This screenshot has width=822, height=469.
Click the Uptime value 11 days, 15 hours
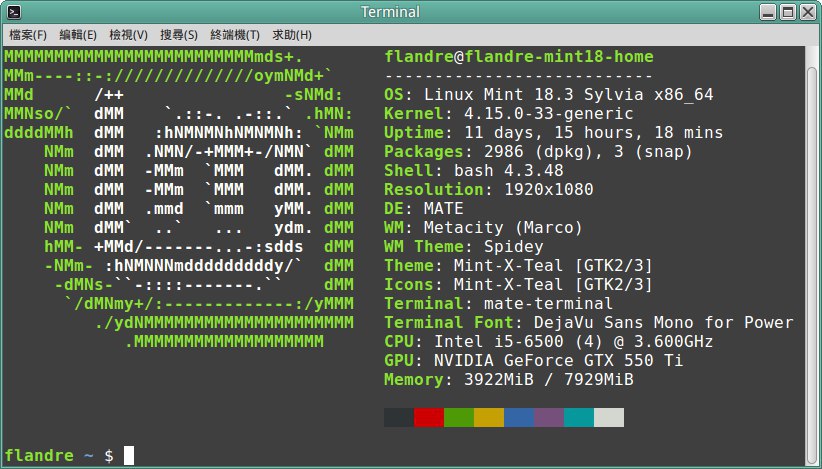pyautogui.click(x=593, y=133)
